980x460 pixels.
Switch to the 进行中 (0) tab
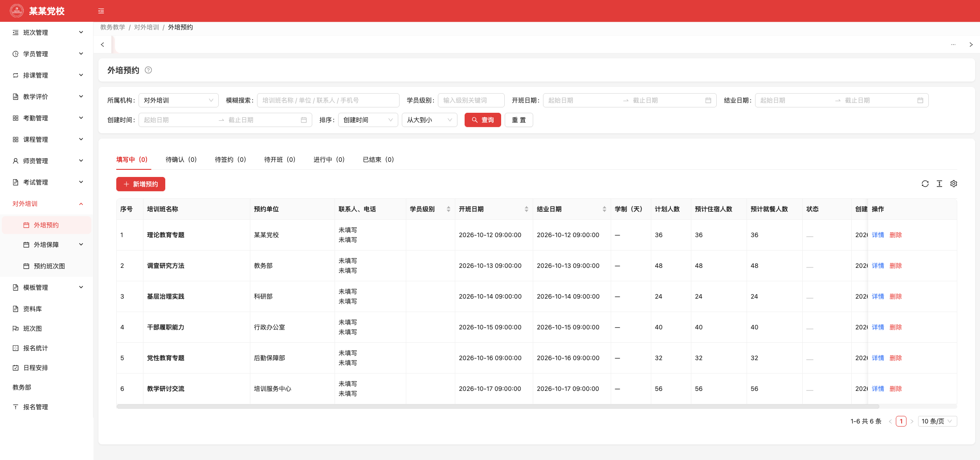click(329, 160)
